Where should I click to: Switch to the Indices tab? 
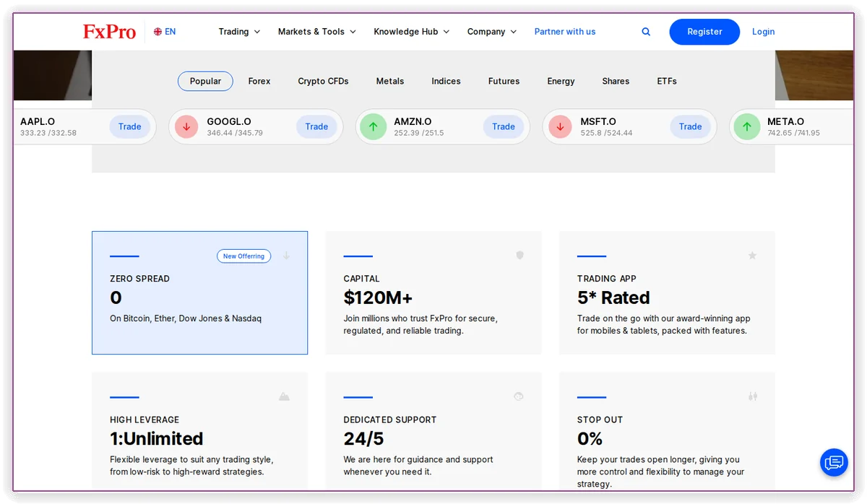coord(446,82)
